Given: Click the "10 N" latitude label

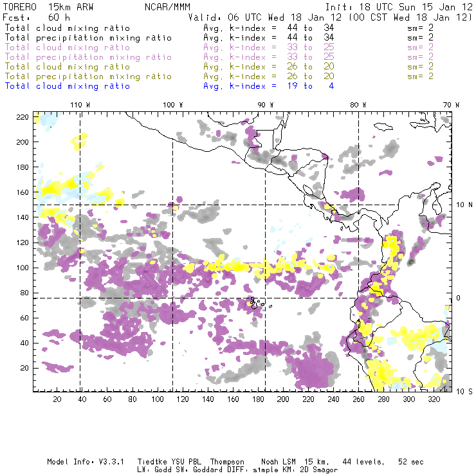Looking at the screenshot, I should point(464,205).
